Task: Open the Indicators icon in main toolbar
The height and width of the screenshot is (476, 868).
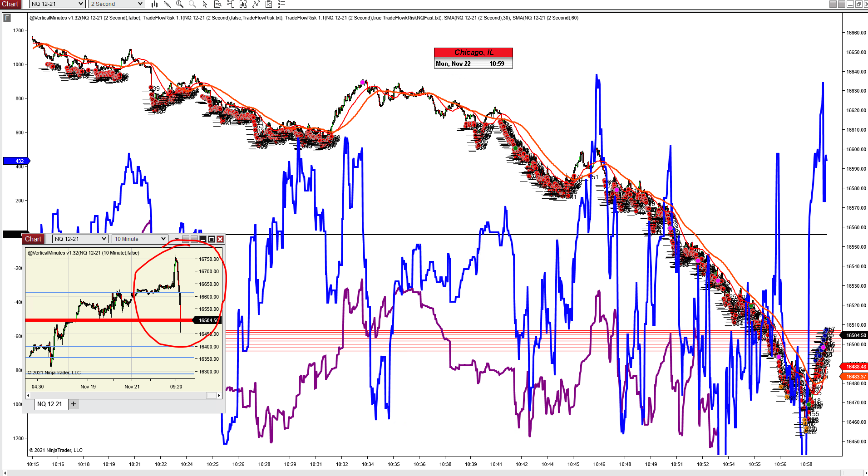Action: (243, 4)
